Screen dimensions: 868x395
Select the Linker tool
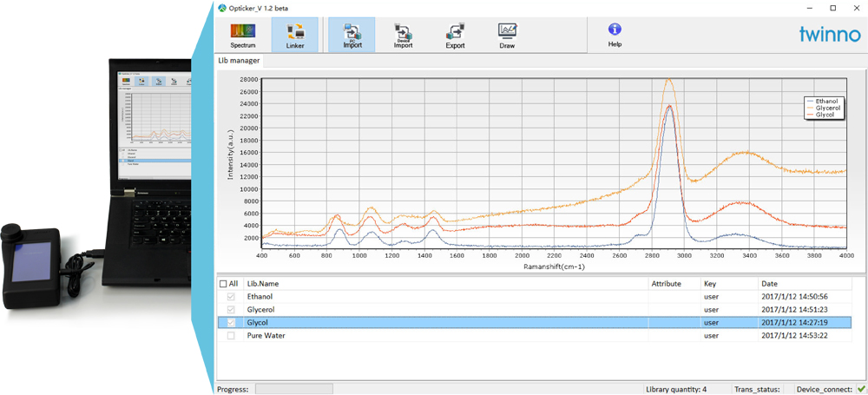pyautogui.click(x=294, y=34)
